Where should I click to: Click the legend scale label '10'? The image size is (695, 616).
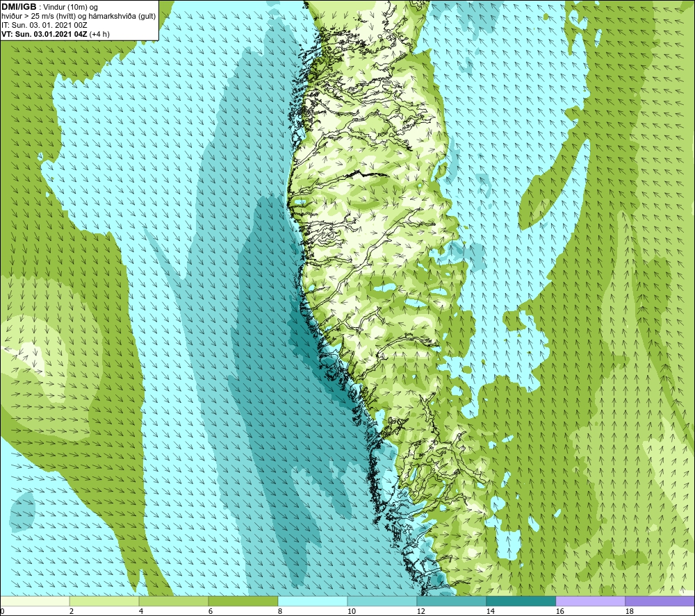point(352,612)
